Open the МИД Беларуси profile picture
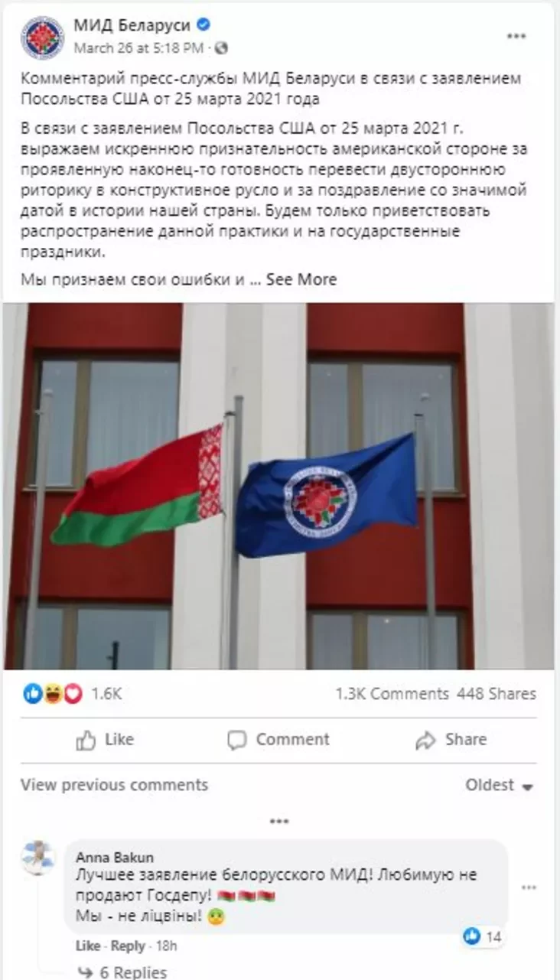This screenshot has width=560, height=980. pos(43,37)
